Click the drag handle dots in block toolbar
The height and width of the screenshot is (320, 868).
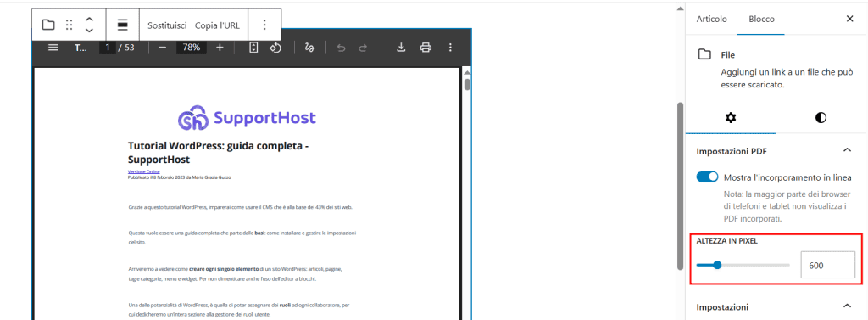(x=70, y=25)
